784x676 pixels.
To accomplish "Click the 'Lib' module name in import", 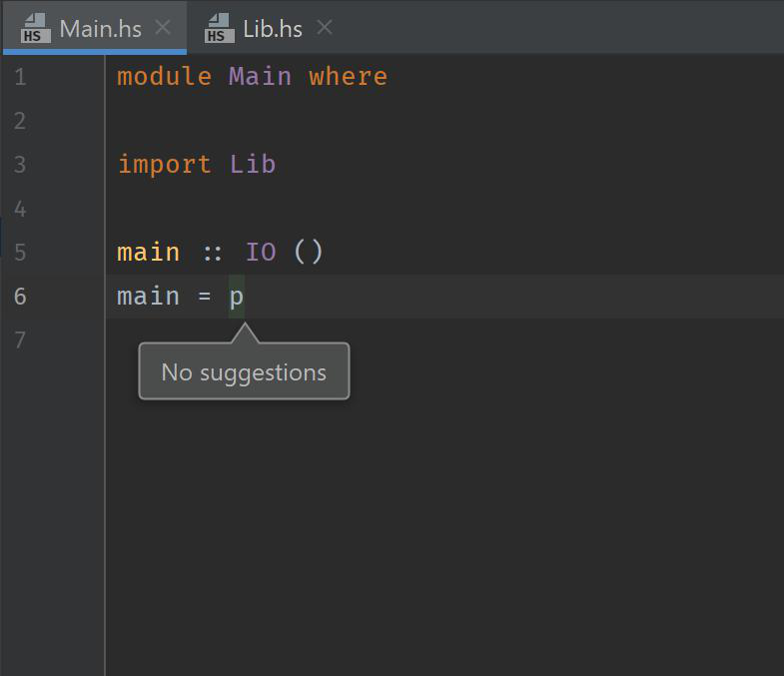I will point(253,165).
